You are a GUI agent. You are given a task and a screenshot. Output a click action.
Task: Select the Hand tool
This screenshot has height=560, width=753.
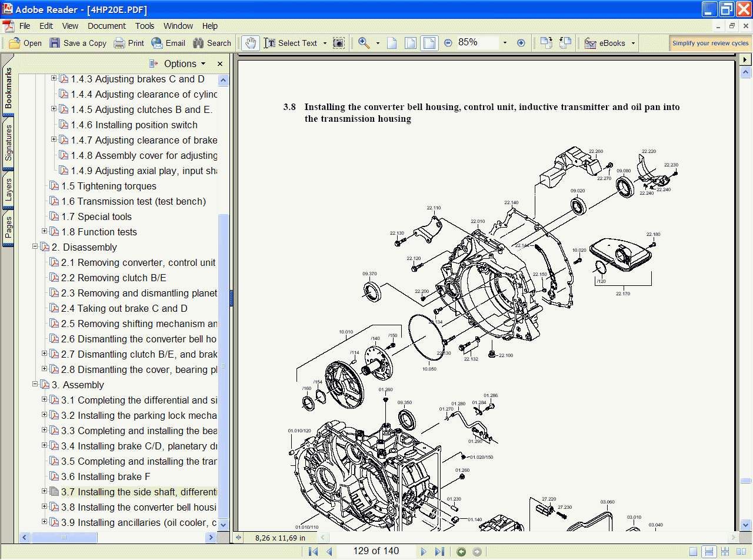pos(251,43)
